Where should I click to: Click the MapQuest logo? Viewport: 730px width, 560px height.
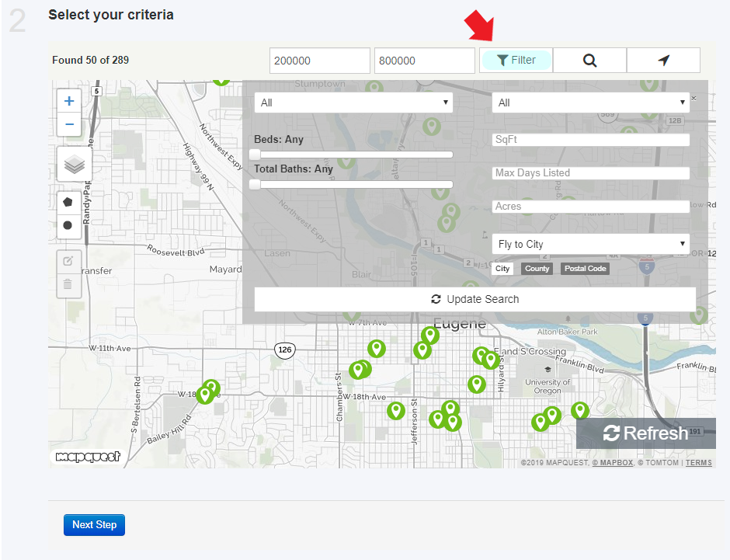coord(88,457)
